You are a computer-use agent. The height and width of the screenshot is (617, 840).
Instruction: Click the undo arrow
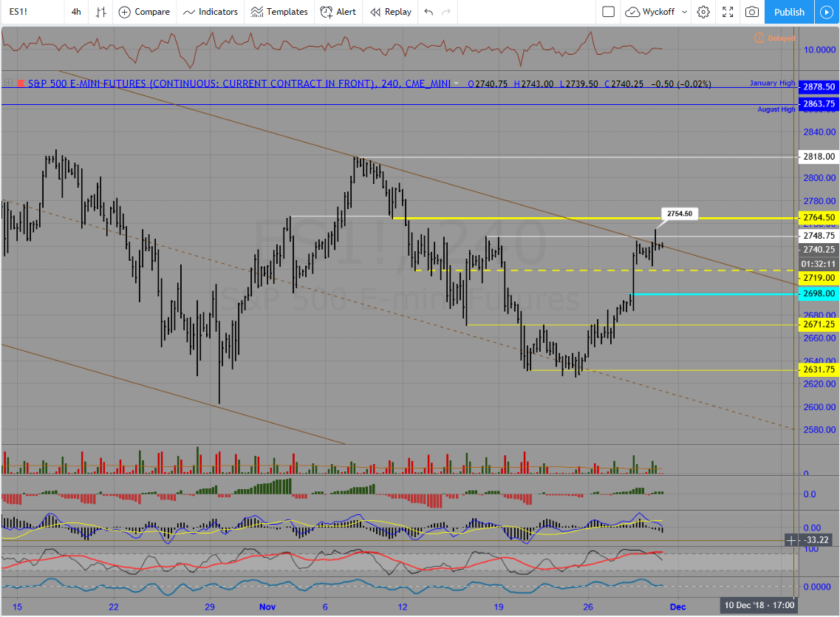(x=428, y=12)
